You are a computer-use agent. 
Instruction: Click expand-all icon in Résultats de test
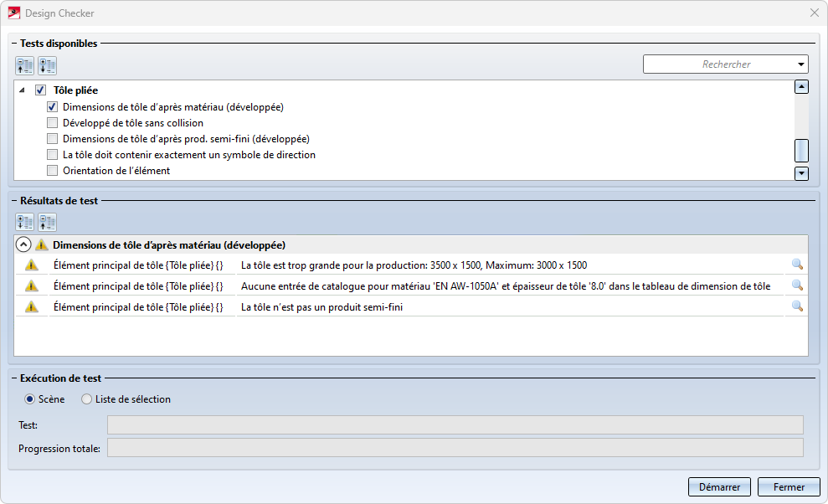pyautogui.click(x=25, y=223)
